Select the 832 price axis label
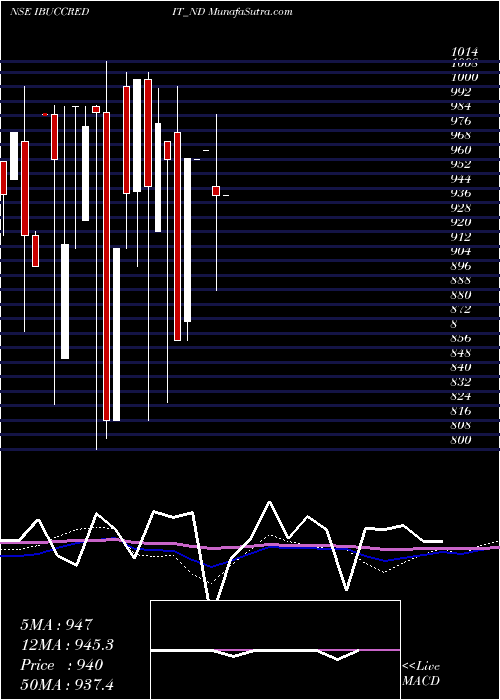The image size is (500, 700). [x=461, y=382]
